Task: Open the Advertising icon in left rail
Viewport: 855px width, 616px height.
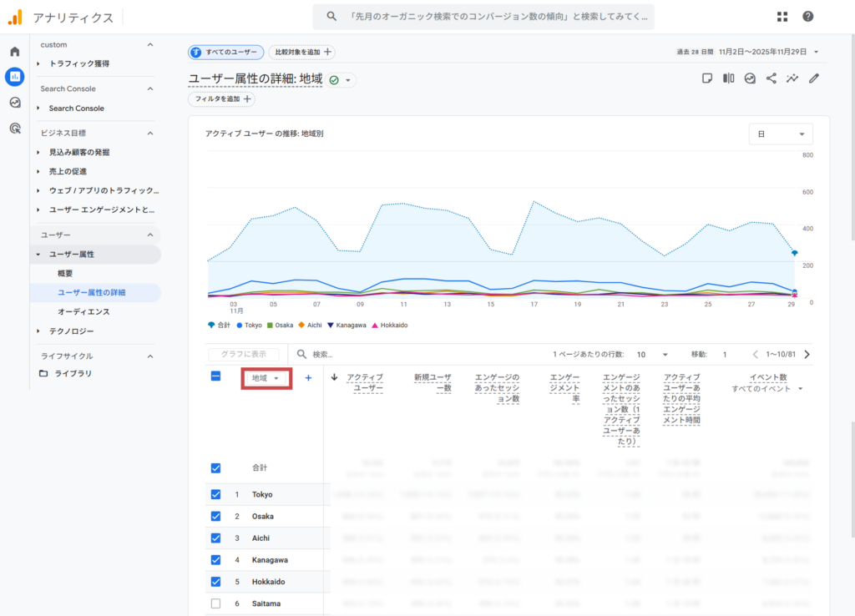Action: point(14,129)
